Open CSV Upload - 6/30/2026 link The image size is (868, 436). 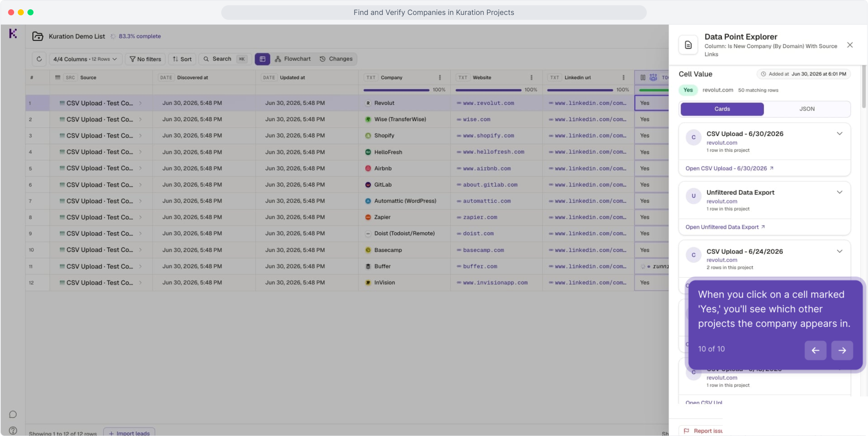pyautogui.click(x=729, y=168)
